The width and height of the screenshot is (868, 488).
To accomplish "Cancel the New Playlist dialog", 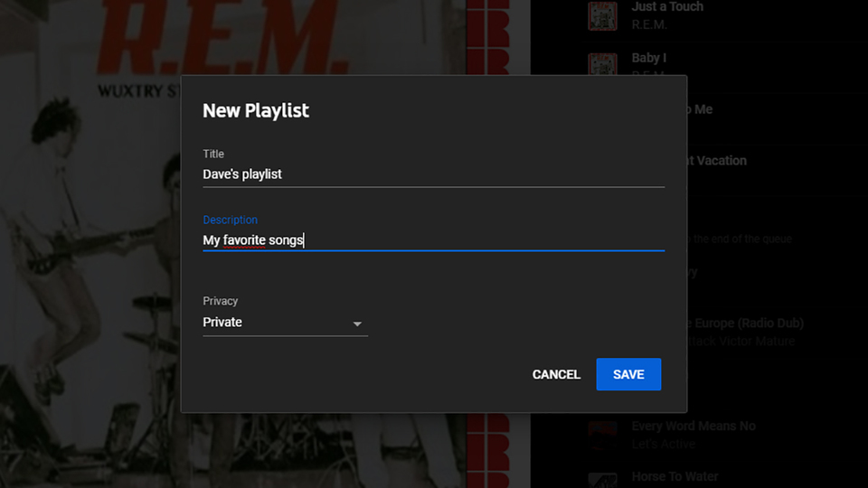I will 556,374.
